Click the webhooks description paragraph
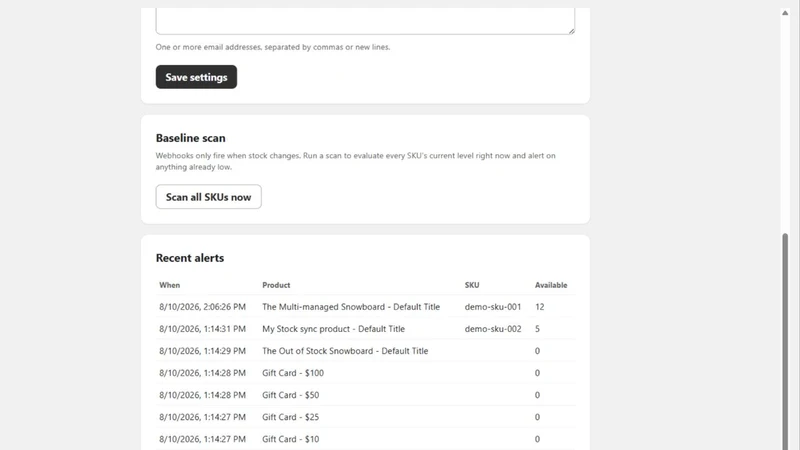The height and width of the screenshot is (450, 800). (x=356, y=161)
